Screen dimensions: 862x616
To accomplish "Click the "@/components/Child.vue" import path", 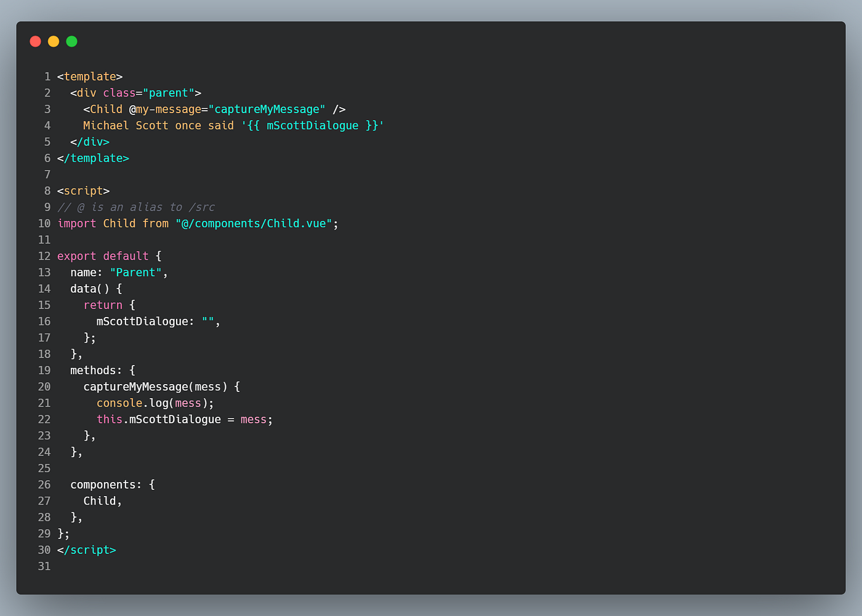I will click(x=254, y=223).
